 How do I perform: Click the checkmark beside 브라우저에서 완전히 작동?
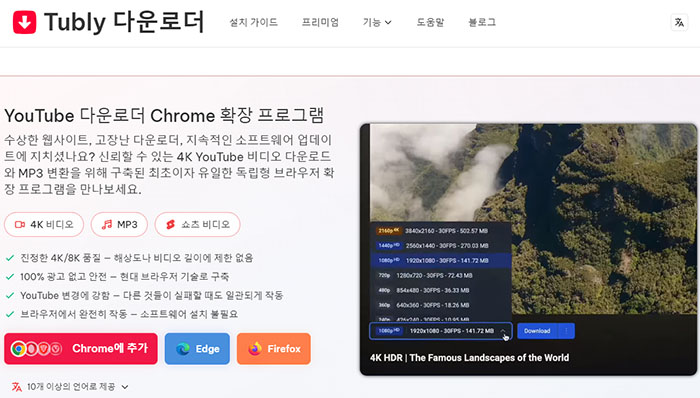click(10, 314)
